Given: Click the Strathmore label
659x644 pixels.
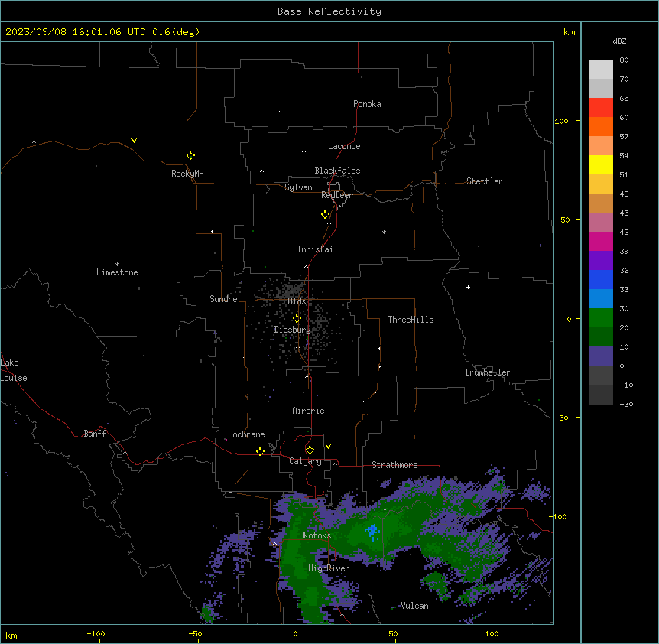Looking at the screenshot, I should (394, 465).
